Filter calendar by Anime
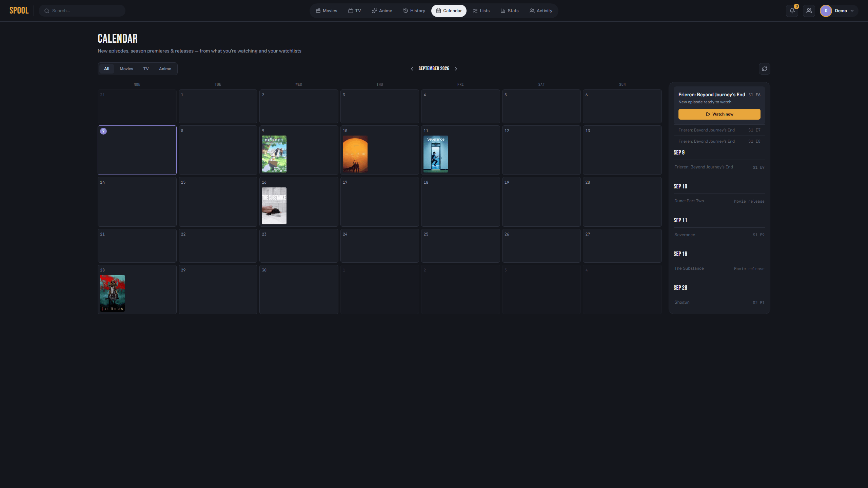The height and width of the screenshot is (488, 868). [165, 69]
